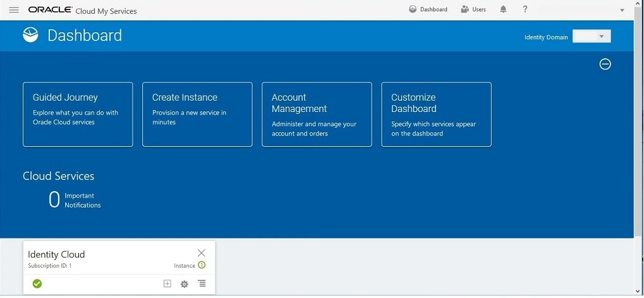Image resolution: width=644 pixels, height=298 pixels.
Task: Click the scrollbar up arrow
Action: tap(639, 3)
